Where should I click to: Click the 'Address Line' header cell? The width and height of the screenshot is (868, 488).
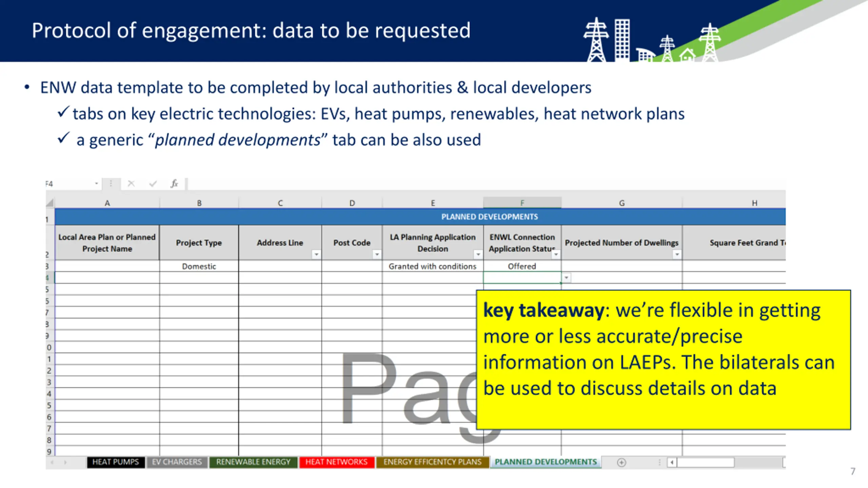point(280,243)
